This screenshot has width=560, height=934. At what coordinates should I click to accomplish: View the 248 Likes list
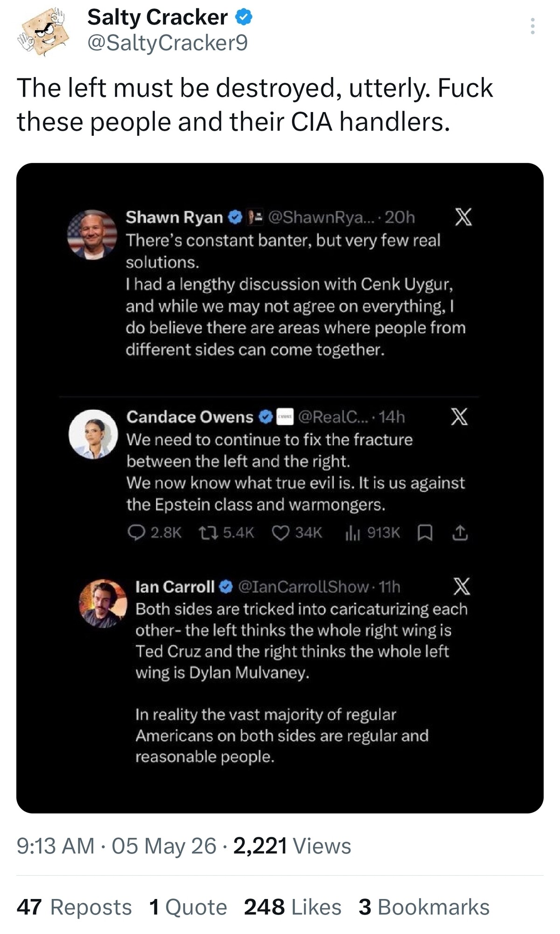point(293,907)
